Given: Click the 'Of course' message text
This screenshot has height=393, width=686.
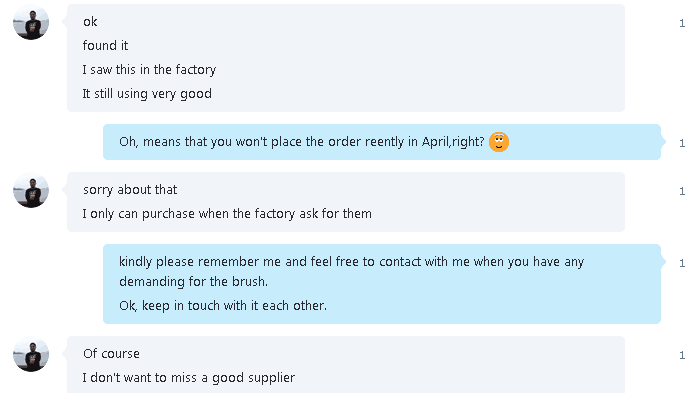Looking at the screenshot, I should click(111, 354).
